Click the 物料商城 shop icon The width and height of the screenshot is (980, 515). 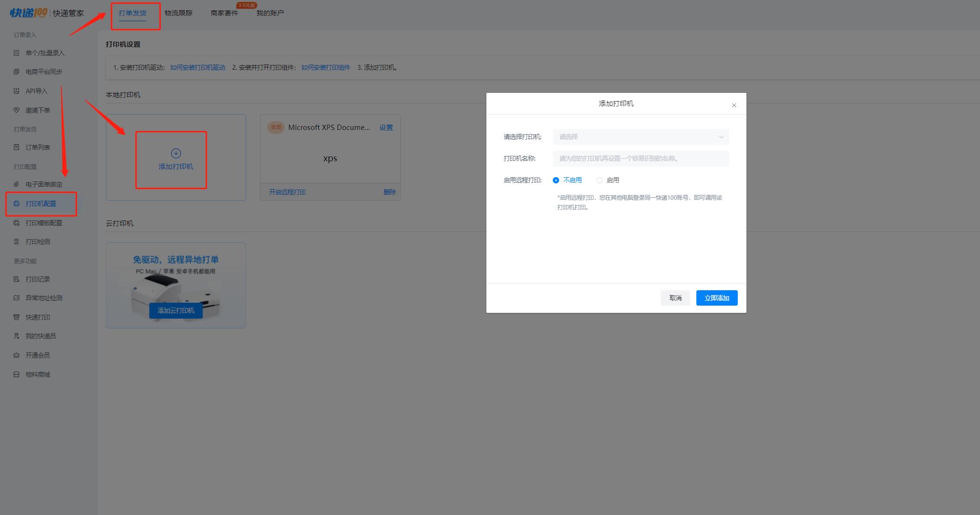coord(16,374)
